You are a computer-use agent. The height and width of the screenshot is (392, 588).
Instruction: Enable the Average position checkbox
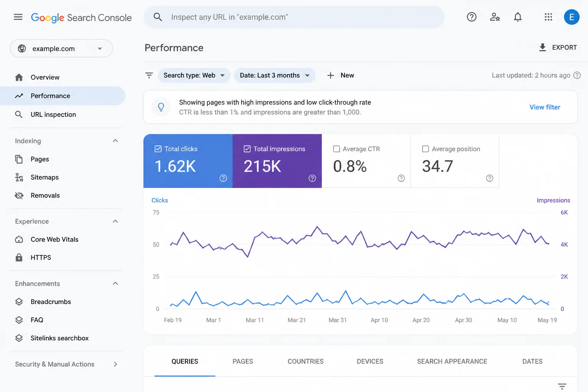425,149
